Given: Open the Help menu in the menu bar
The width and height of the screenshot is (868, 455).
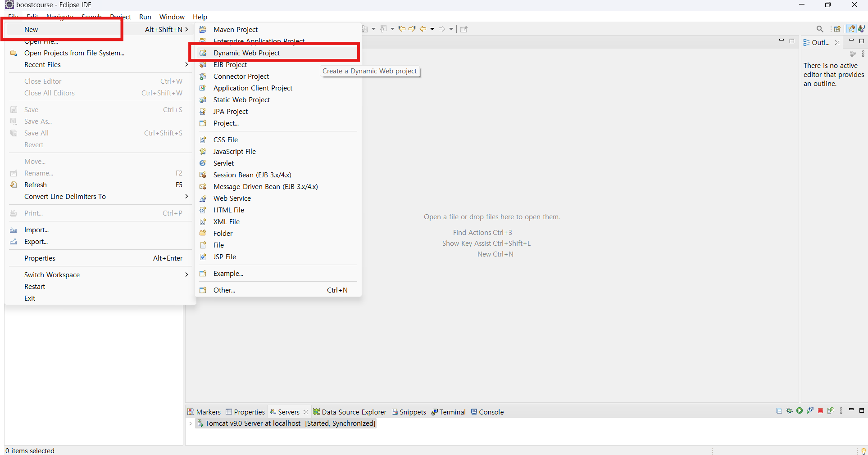Looking at the screenshot, I should point(200,17).
